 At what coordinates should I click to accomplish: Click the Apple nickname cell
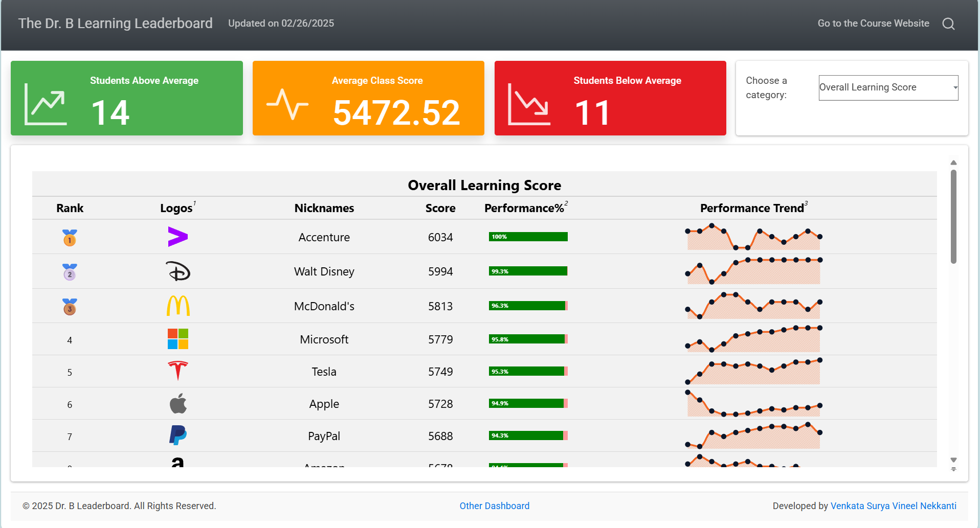point(324,404)
